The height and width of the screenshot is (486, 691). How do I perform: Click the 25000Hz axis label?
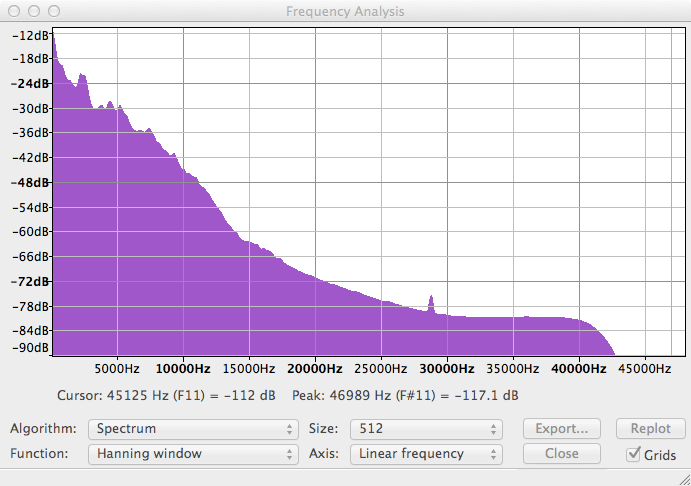[381, 369]
